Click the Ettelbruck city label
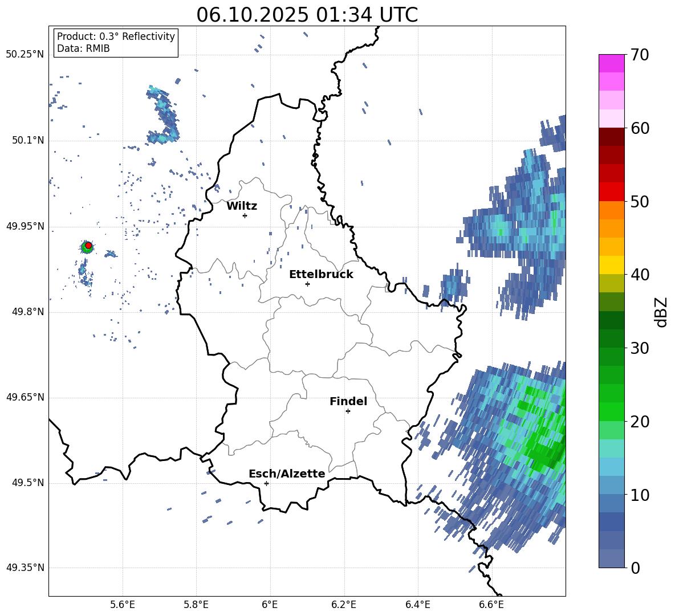 coord(321,275)
